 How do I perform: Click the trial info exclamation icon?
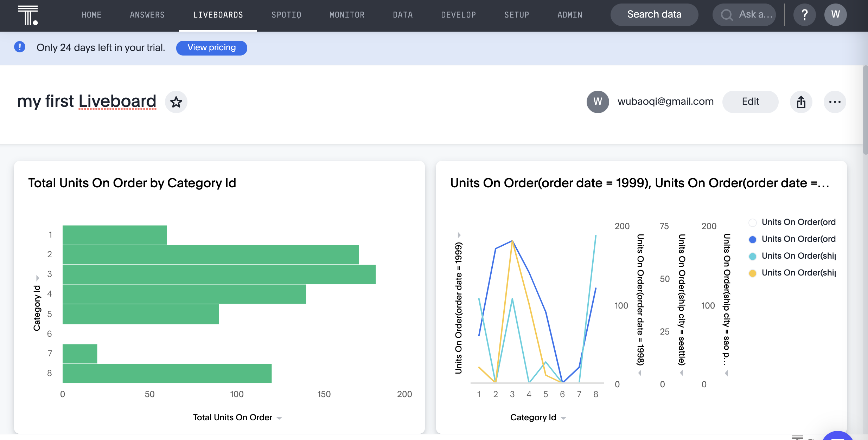[x=20, y=47]
